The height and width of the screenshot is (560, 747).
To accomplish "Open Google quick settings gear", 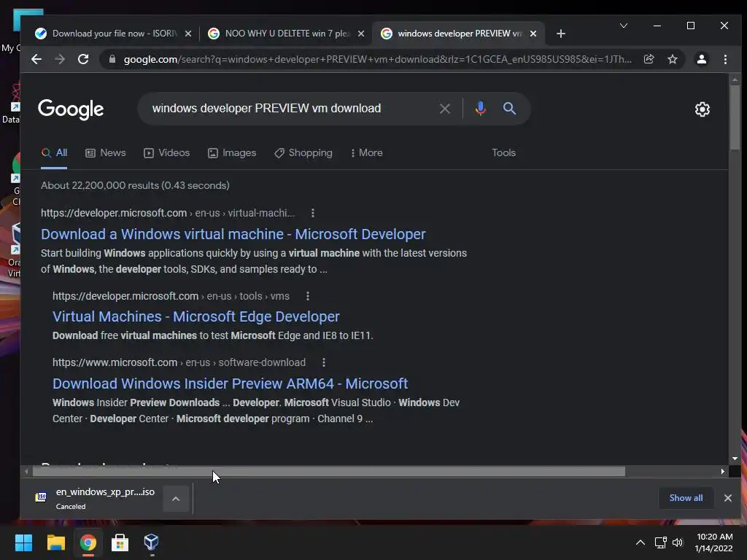I will click(x=703, y=109).
